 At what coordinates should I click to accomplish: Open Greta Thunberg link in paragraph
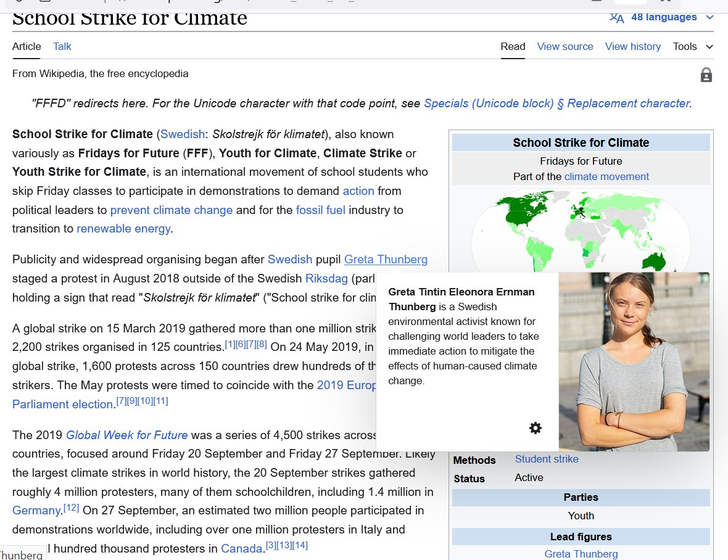click(386, 260)
